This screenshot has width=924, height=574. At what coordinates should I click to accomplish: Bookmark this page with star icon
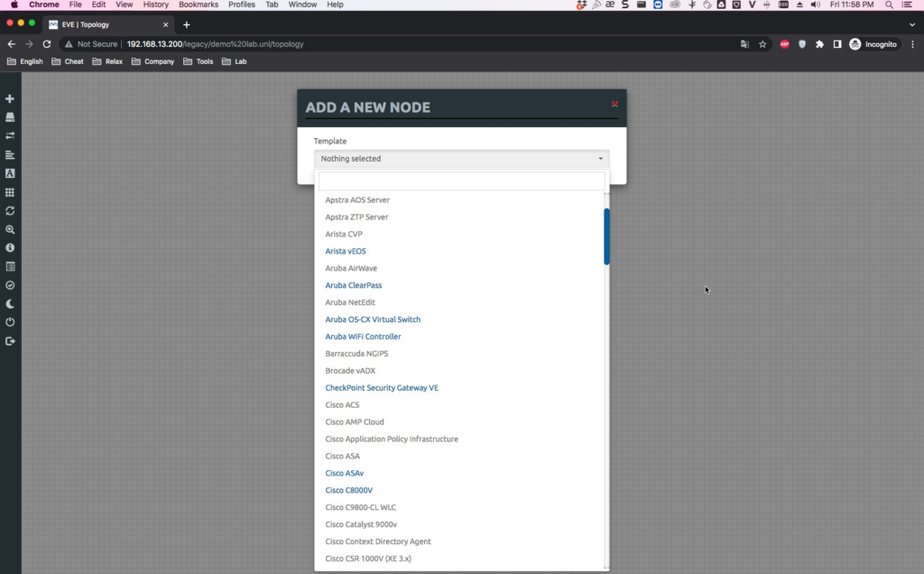click(x=762, y=44)
